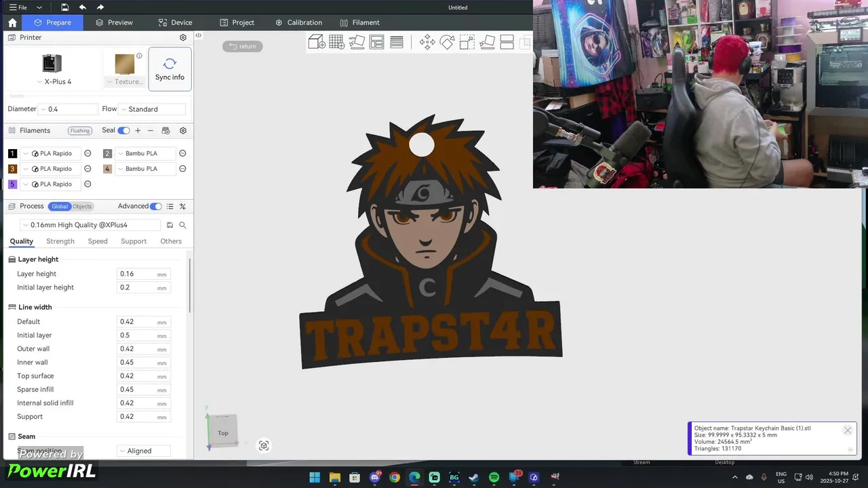Click the redo arrow icon
Viewport: 868px width, 488px height.
[x=100, y=7]
